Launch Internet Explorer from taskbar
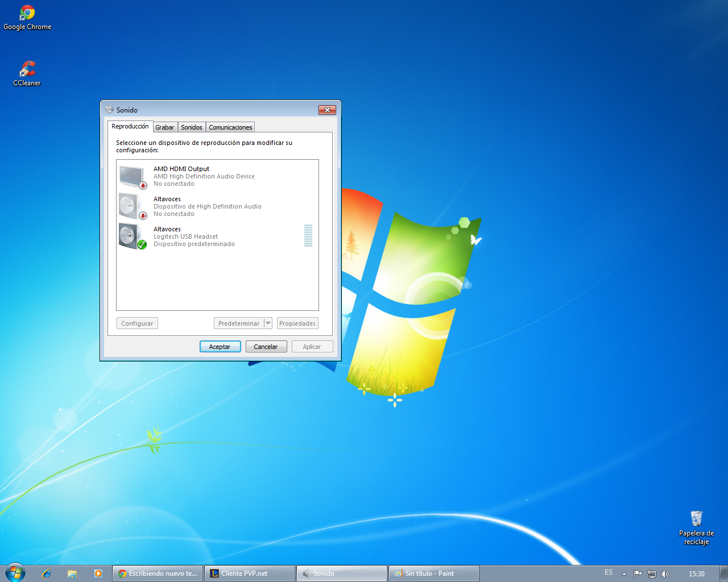728x582 pixels. point(47,573)
